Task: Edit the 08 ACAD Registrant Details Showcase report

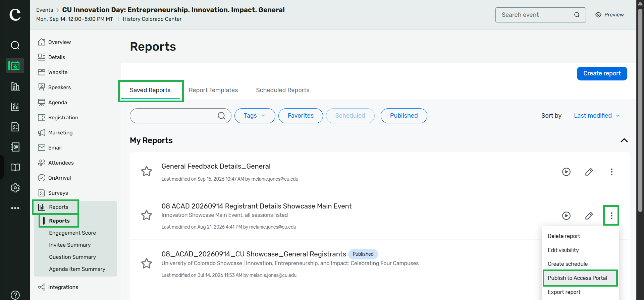Action: (x=589, y=216)
